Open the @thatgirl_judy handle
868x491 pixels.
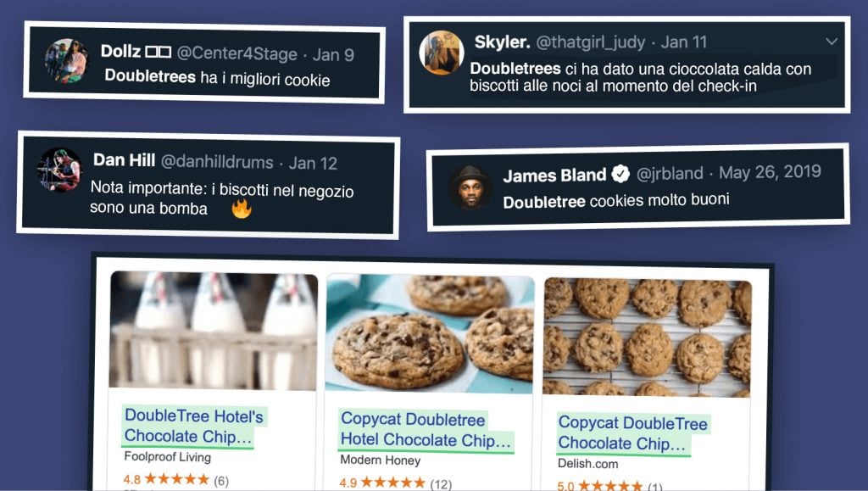590,42
